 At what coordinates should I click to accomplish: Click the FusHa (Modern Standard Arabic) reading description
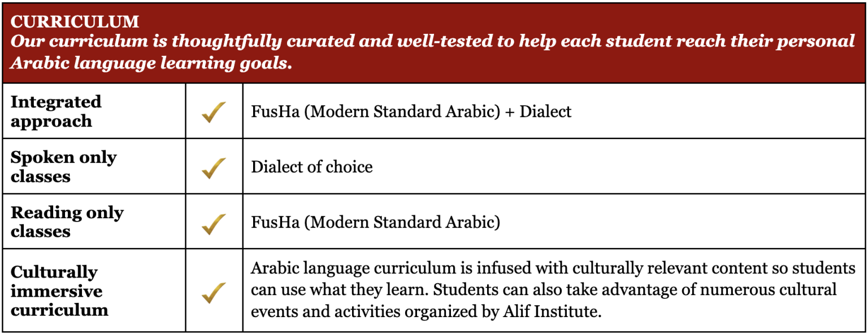tap(375, 222)
